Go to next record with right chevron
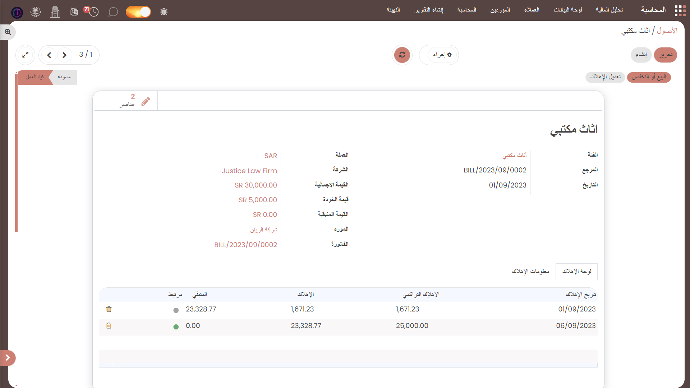Image resolution: width=690 pixels, height=388 pixels. [64, 55]
